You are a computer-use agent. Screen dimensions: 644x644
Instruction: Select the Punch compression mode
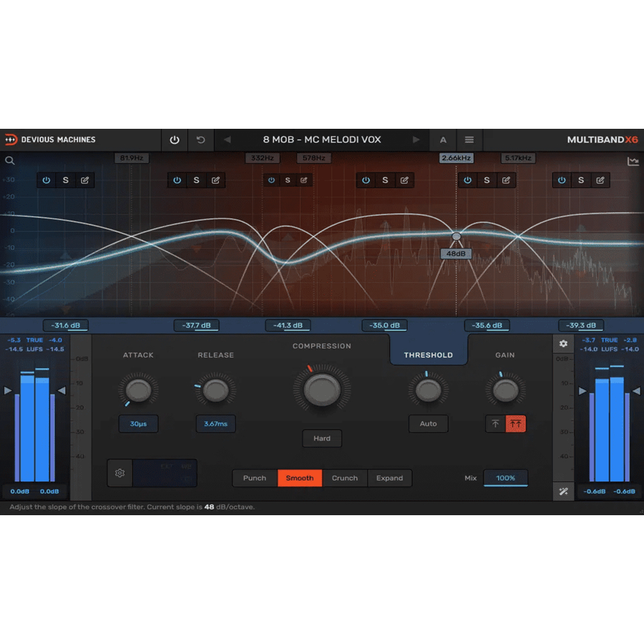pos(254,478)
